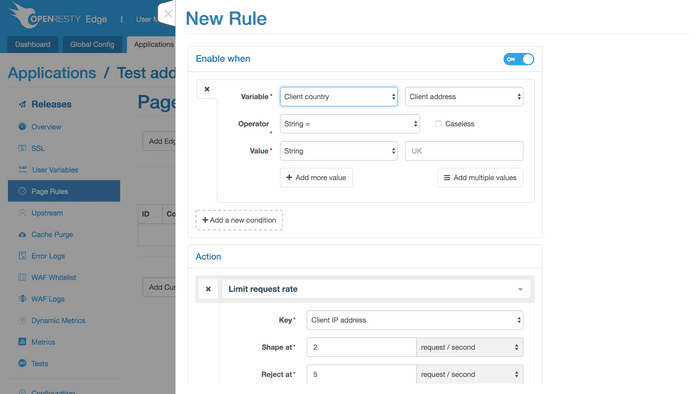Viewport: 700px width, 394px height.
Task: Open the String = operator dropdown
Action: [350, 124]
